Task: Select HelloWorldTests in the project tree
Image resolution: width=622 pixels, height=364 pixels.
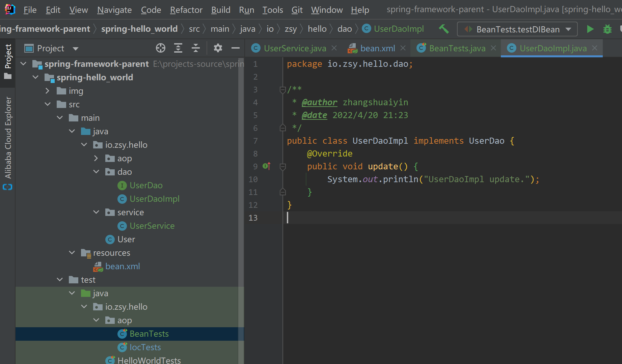Action: [149, 360]
